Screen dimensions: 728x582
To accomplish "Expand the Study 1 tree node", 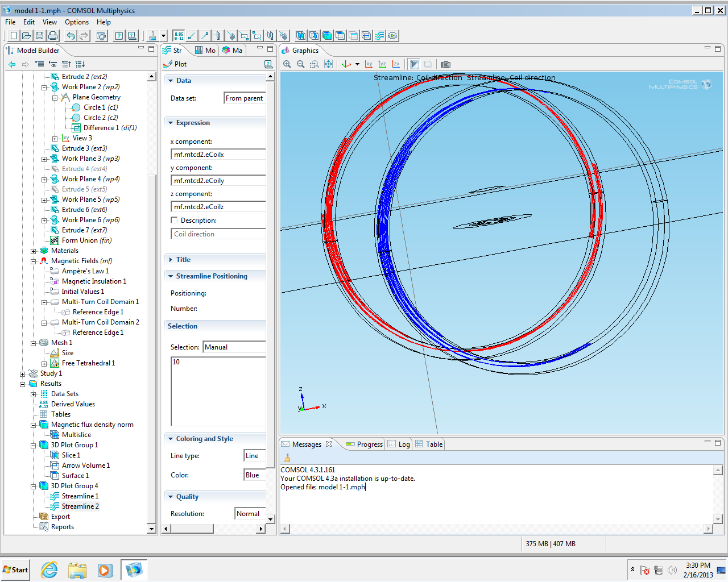I will click(22, 374).
